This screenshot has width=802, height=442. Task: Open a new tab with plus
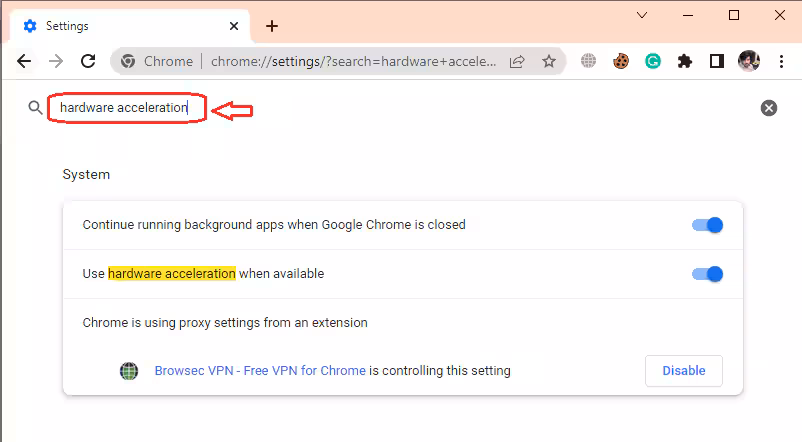[272, 26]
